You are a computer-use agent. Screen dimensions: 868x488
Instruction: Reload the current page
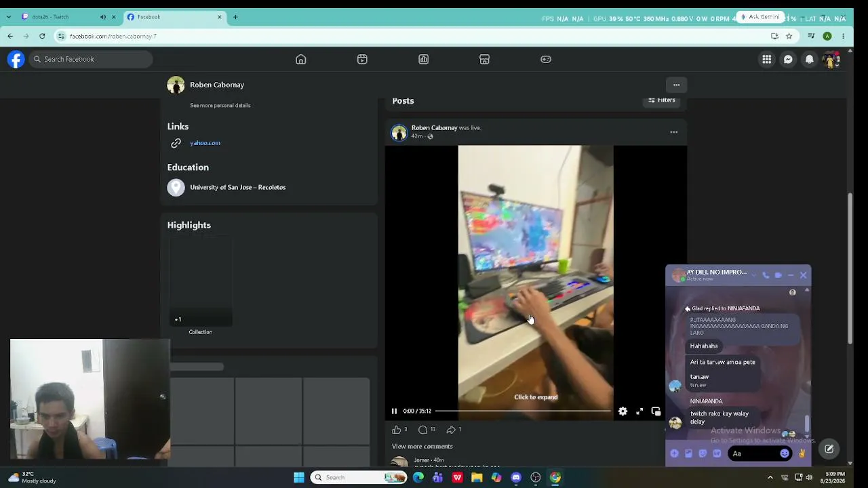(42, 36)
